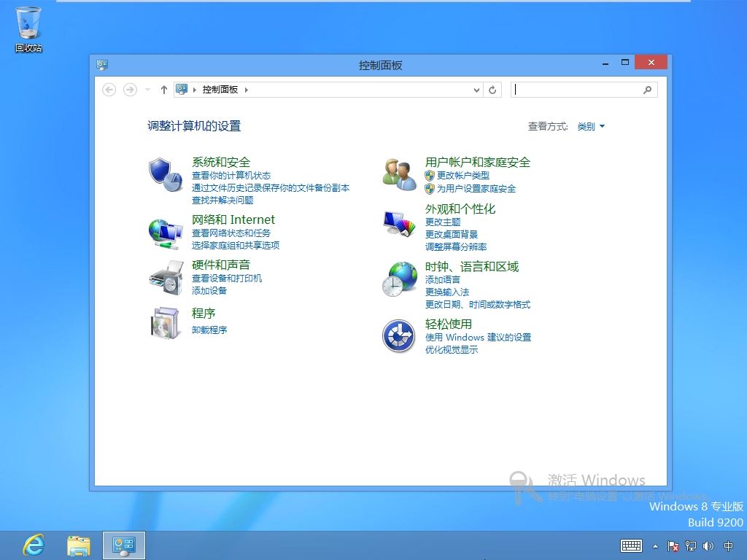Click 优化视觉显示 link
747x560 pixels.
pos(452,349)
